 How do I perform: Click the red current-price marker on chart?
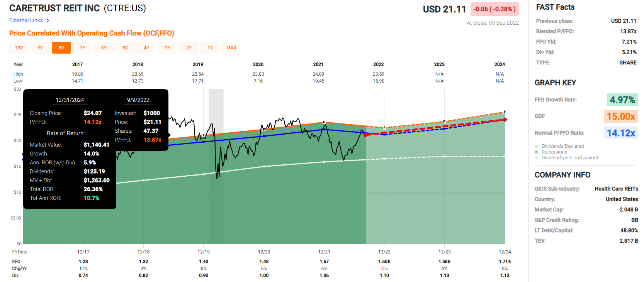coord(366,135)
